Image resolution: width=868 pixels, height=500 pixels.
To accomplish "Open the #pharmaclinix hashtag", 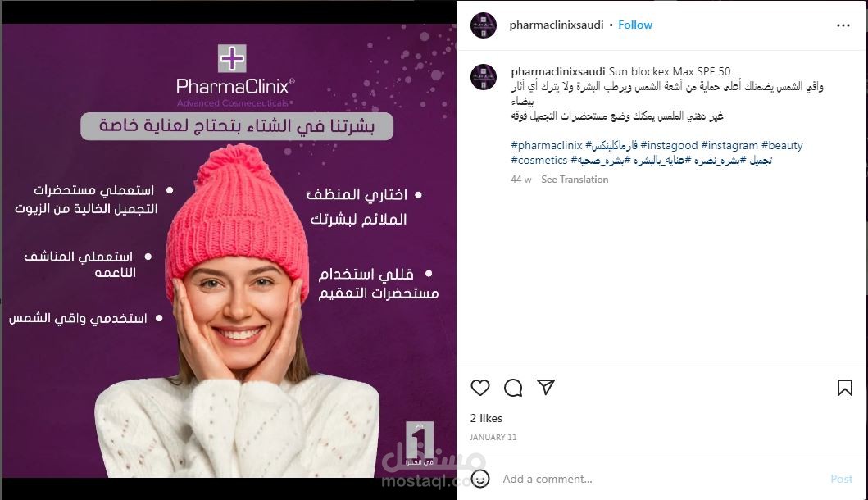I will coord(547,146).
